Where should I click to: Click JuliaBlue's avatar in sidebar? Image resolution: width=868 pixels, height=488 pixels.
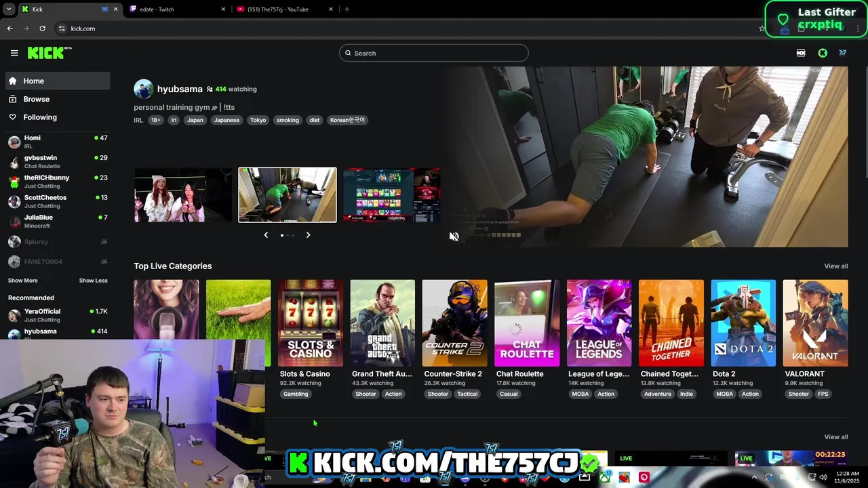point(14,221)
